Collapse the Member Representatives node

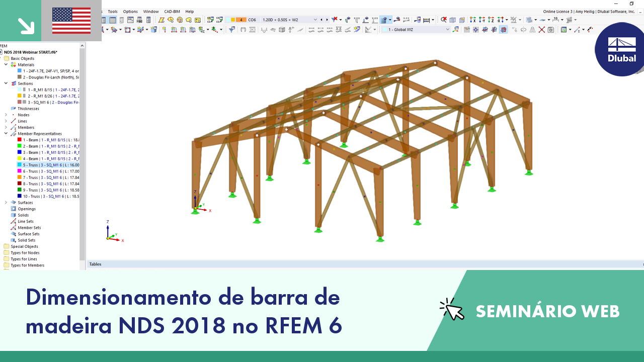[x=6, y=134]
